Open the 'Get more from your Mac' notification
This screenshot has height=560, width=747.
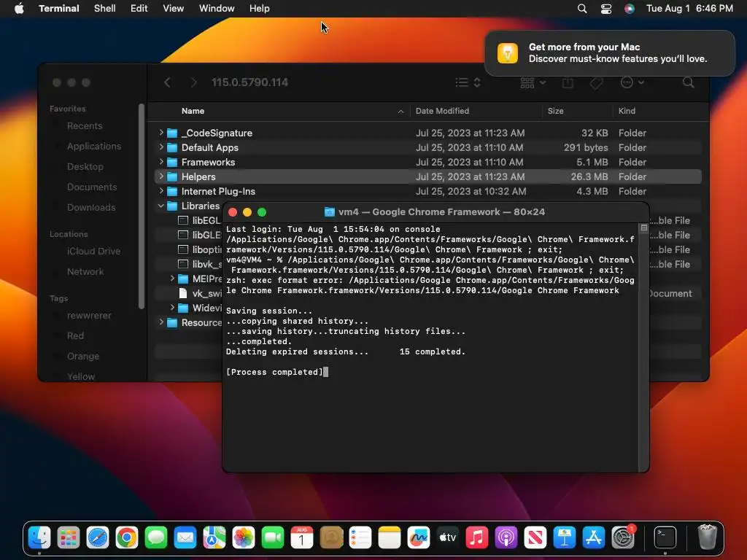pyautogui.click(x=610, y=53)
